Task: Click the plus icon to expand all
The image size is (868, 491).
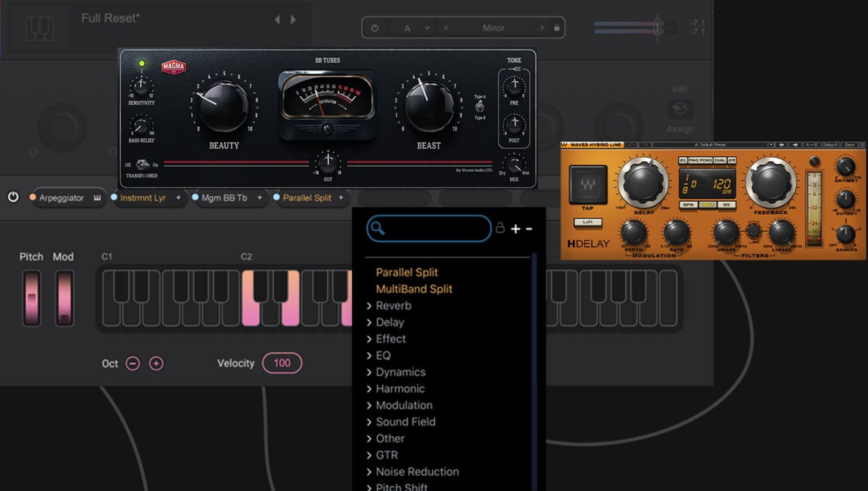Action: click(x=515, y=229)
